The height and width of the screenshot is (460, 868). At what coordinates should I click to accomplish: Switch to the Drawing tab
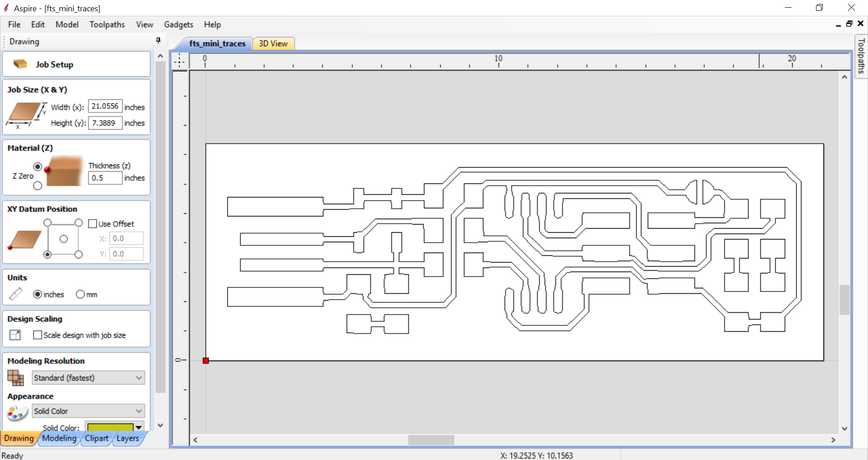19,438
